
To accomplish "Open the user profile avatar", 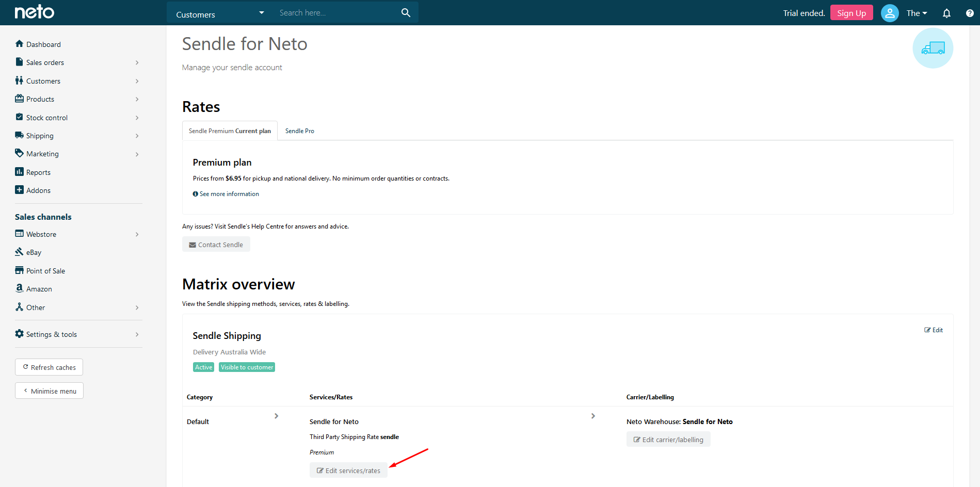I will coord(890,13).
